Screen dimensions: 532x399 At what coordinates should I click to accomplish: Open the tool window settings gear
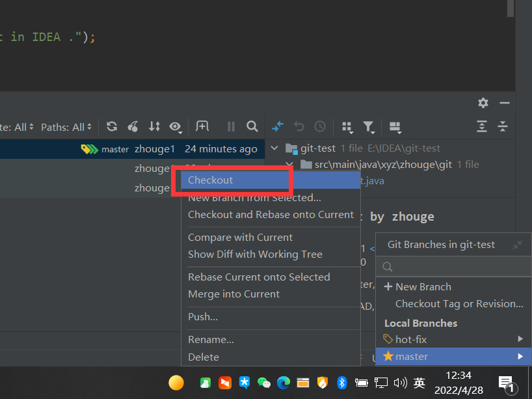click(483, 103)
